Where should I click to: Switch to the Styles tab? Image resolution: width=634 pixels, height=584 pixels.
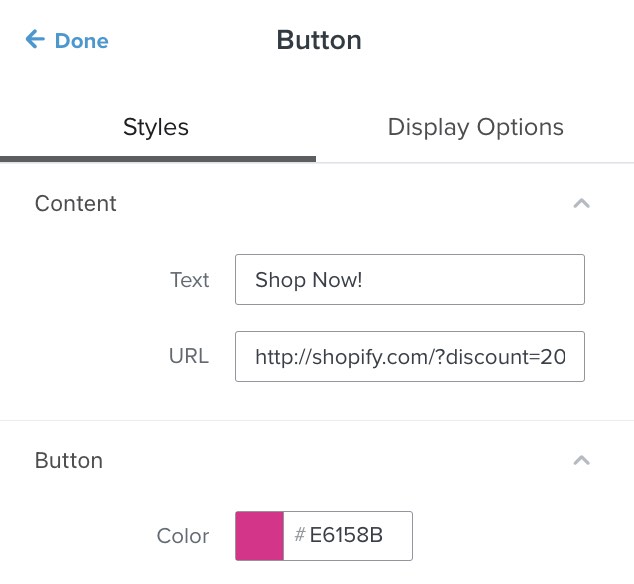pyautogui.click(x=156, y=127)
